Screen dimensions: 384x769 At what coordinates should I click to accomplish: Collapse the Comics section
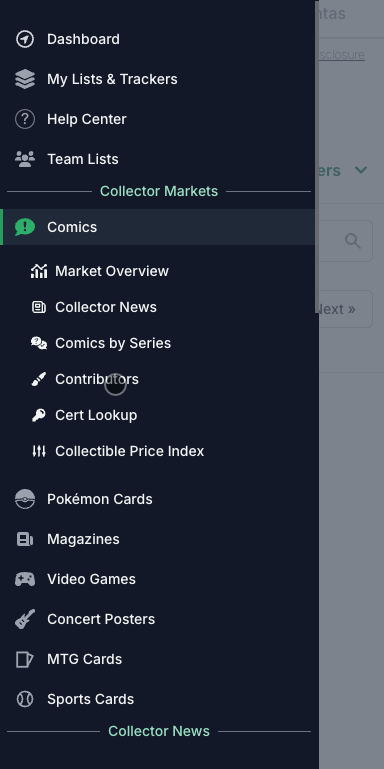157,227
